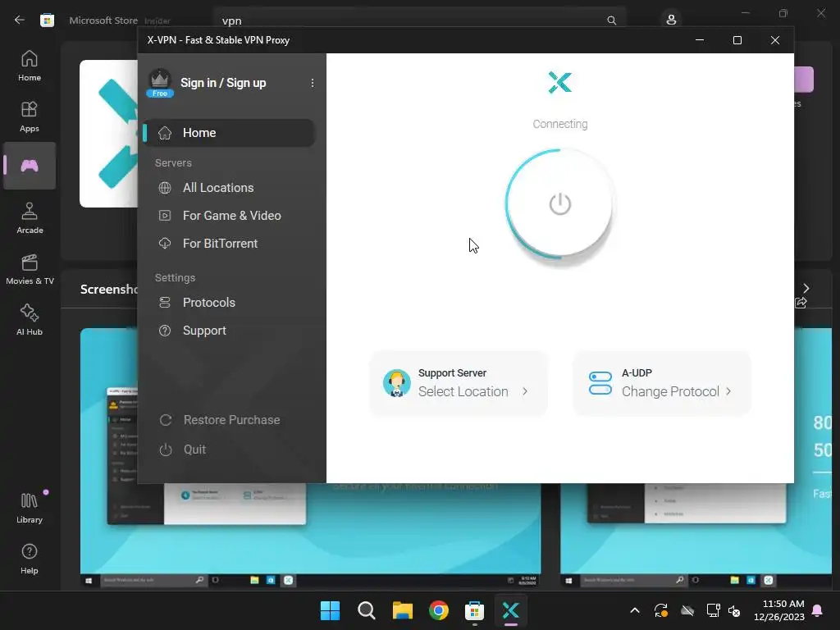Click the crown Free account avatar

click(160, 83)
